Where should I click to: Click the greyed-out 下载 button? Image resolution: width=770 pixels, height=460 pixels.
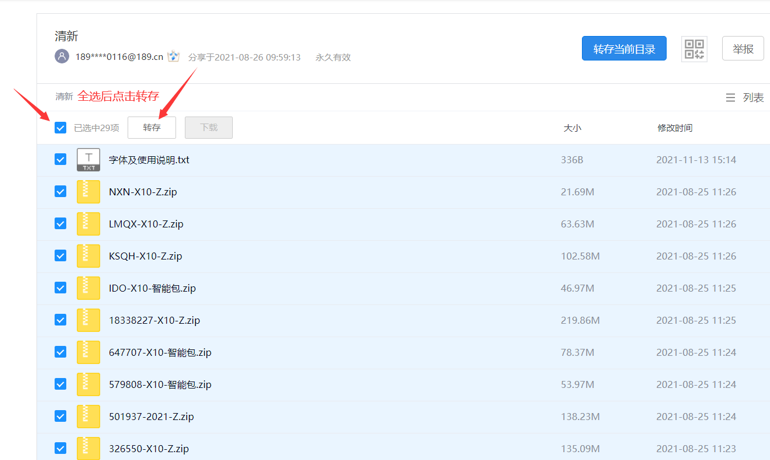[208, 128]
